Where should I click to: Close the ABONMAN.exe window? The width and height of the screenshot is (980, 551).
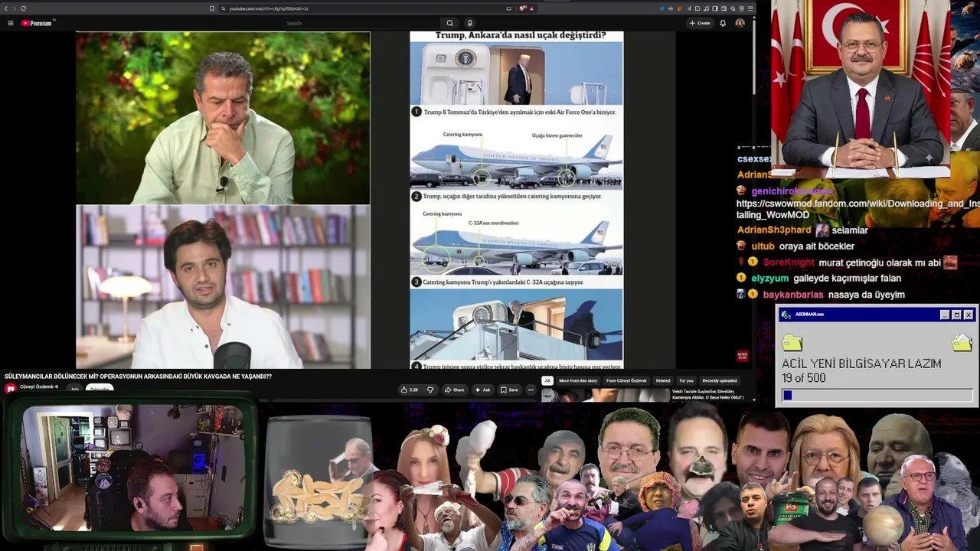[969, 315]
